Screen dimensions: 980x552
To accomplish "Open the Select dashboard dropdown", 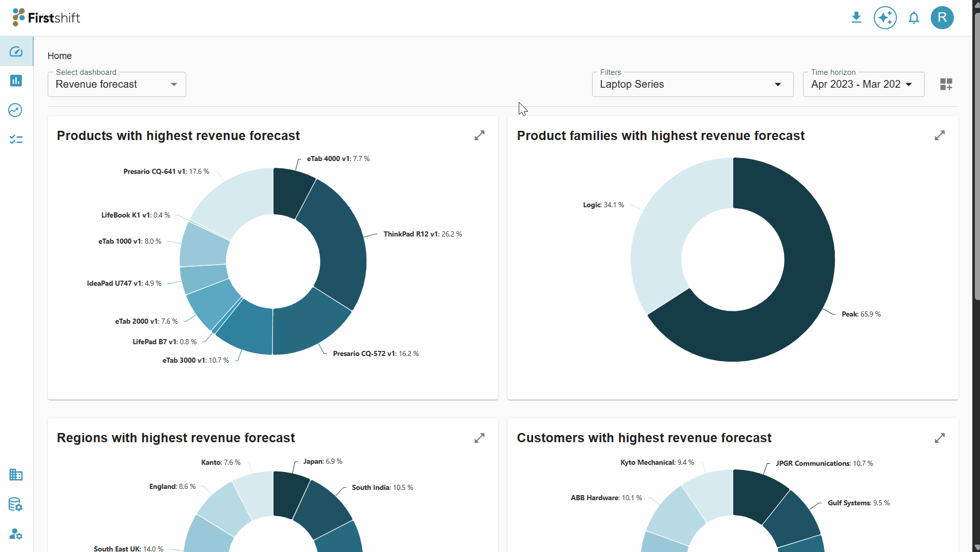I will click(x=117, y=84).
